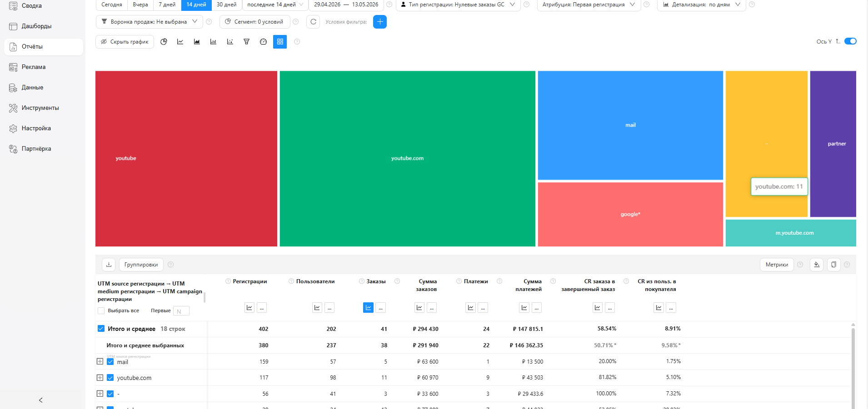Switch to line chart view icon
Image resolution: width=868 pixels, height=409 pixels.
(180, 42)
